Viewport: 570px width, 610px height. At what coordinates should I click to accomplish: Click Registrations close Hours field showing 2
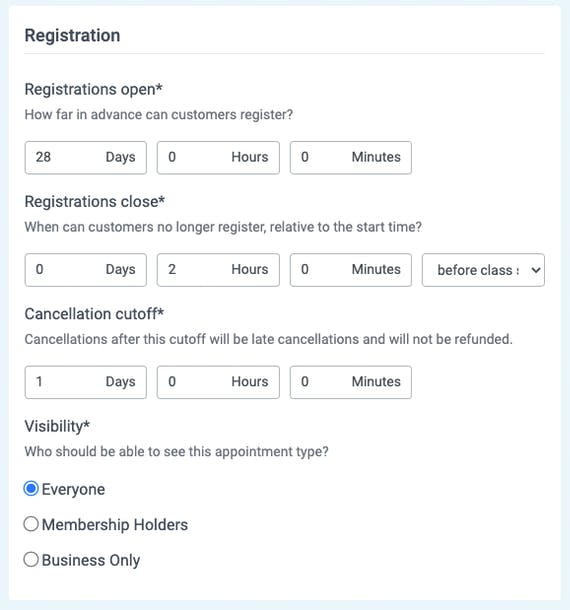pos(218,270)
